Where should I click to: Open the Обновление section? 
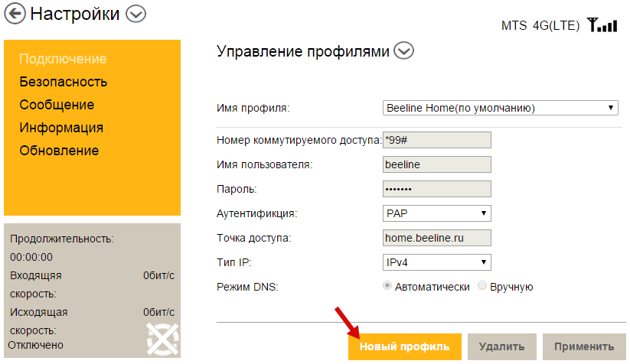tap(59, 151)
